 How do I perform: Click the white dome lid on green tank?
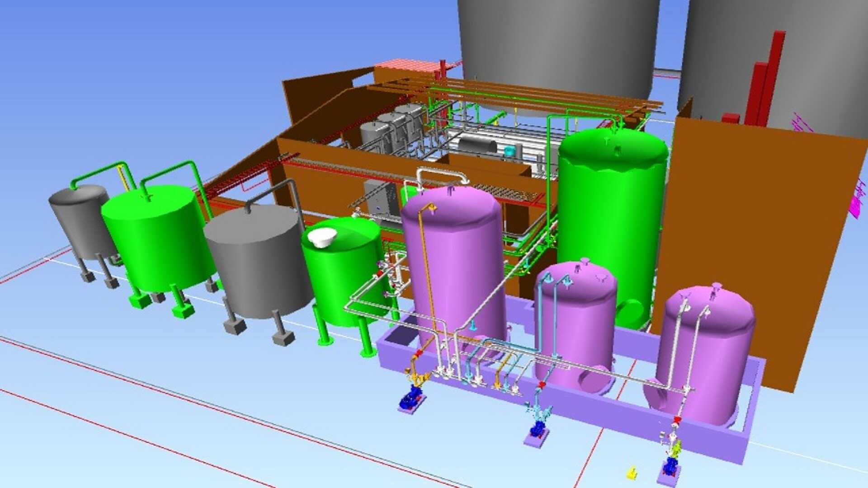tap(322, 237)
